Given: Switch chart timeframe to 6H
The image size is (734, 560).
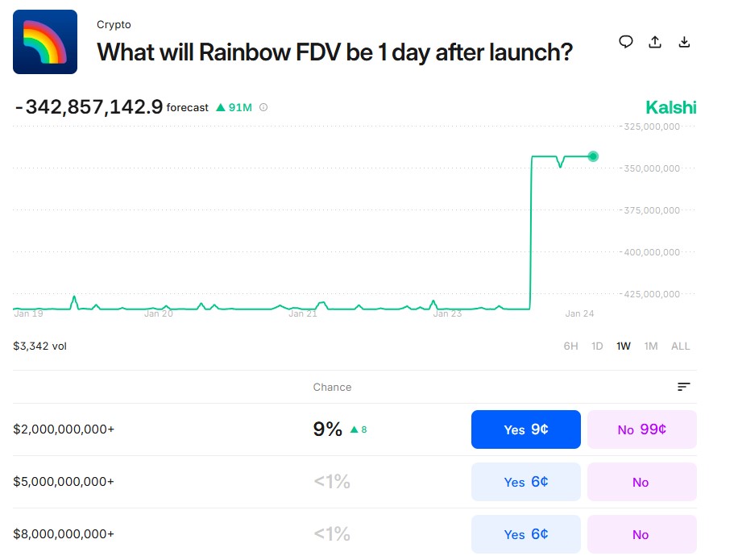Looking at the screenshot, I should point(570,346).
